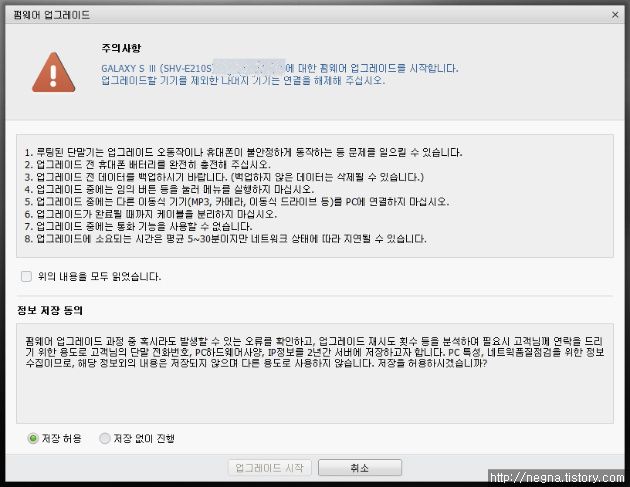Select notice item 5 mentioning MP3 and cameras
The width and height of the screenshot is (630, 487).
237,202
